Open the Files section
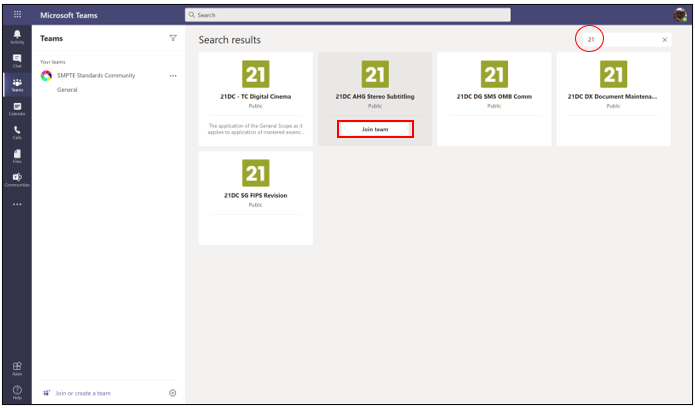This screenshot has width=695, height=408. (x=17, y=155)
